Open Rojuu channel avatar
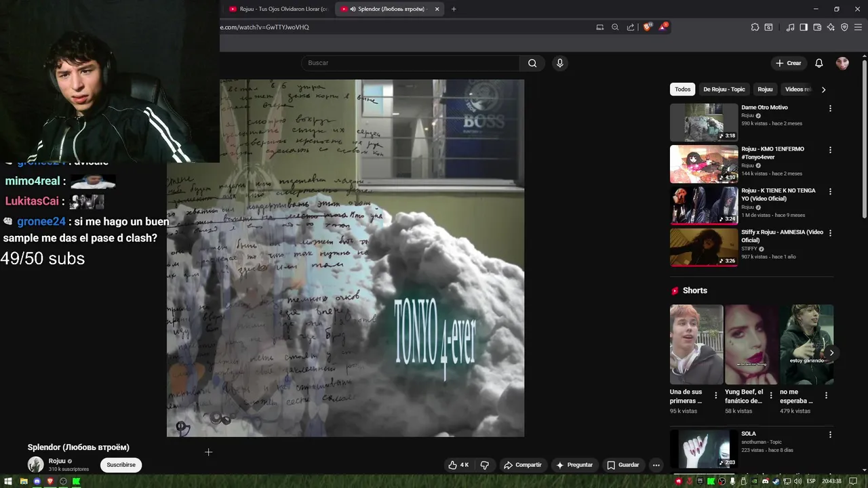Screen dimensions: 868x488 click(x=35, y=464)
